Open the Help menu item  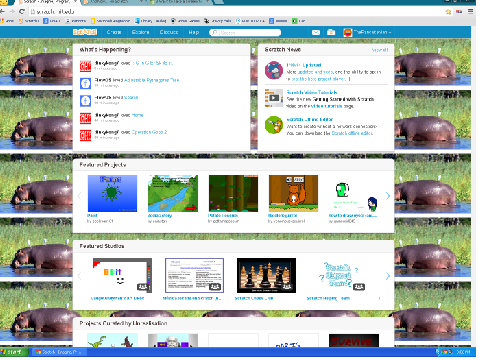[193, 32]
